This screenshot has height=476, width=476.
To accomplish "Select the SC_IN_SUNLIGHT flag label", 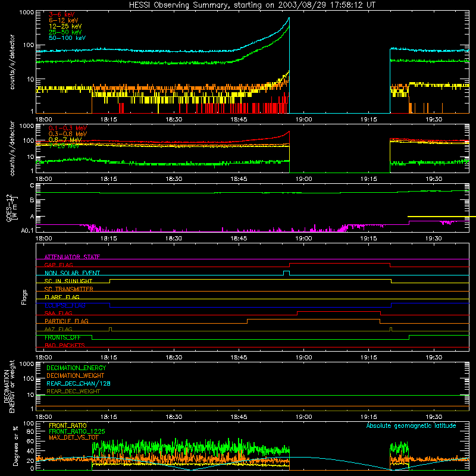I will (68, 281).
